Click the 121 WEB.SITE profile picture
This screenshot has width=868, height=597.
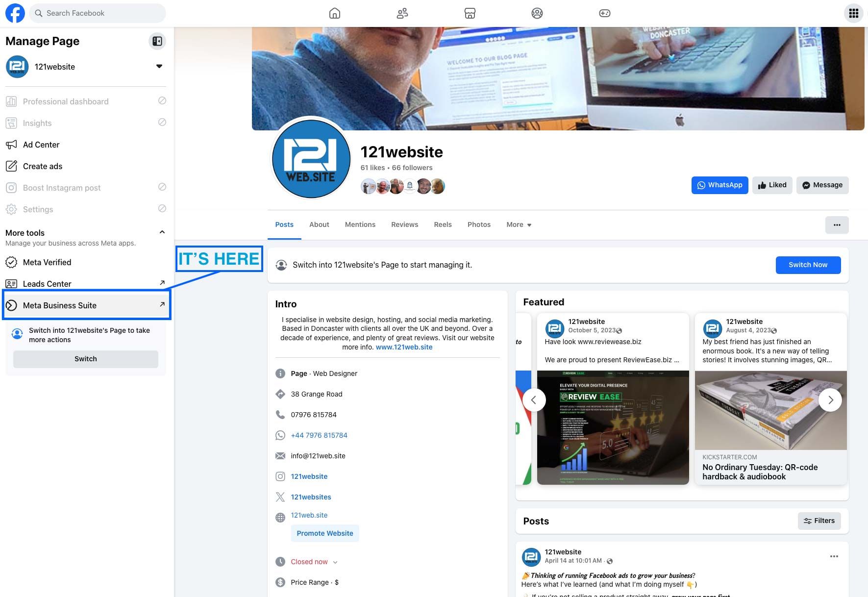coord(311,159)
